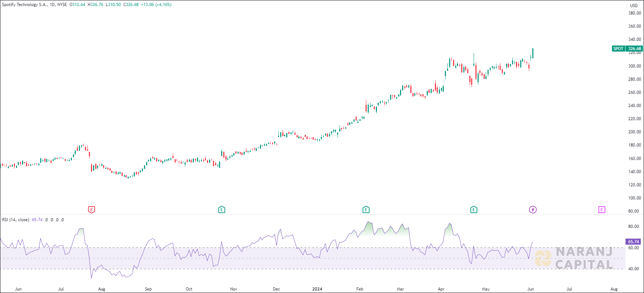Click the 240.00 price axis label
The width and height of the screenshot is (644, 293).
click(x=635, y=106)
